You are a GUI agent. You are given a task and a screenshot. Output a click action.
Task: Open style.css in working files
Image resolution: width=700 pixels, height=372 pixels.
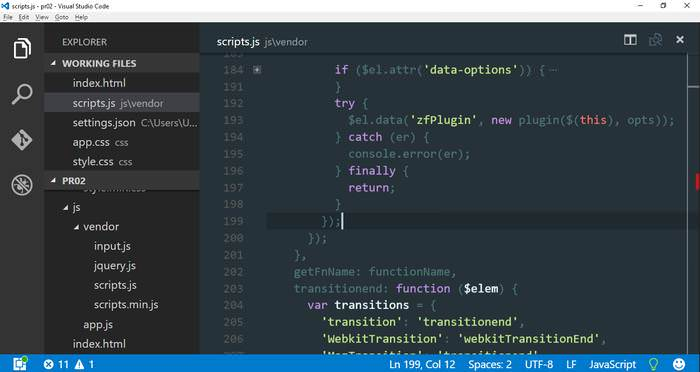(122, 162)
